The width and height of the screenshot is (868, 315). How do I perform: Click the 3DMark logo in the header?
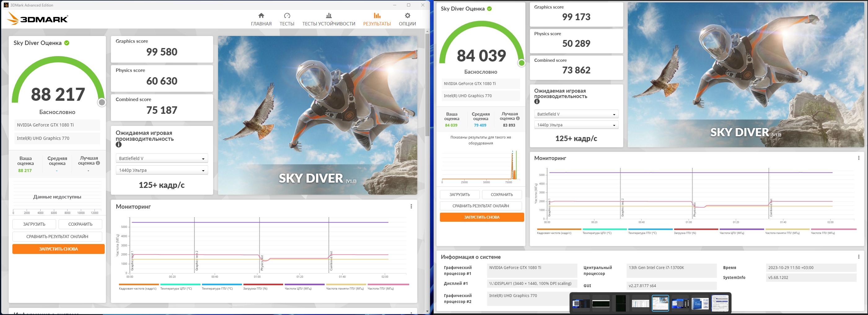point(37,19)
